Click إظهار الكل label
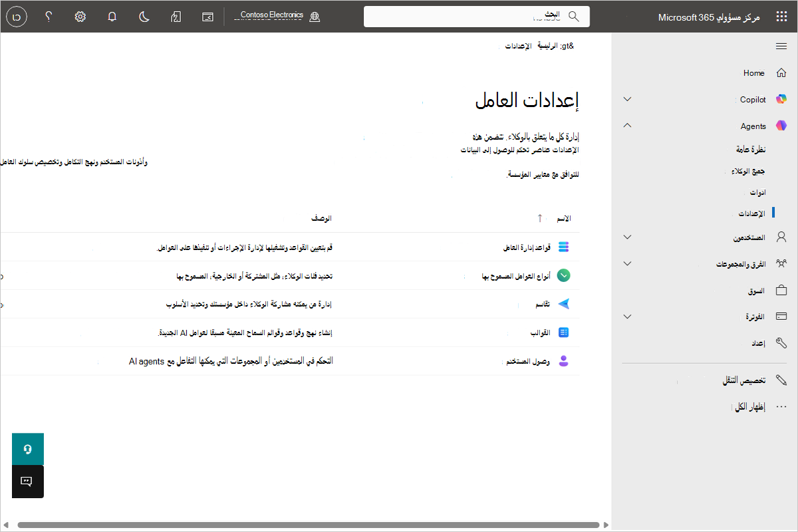The height and width of the screenshot is (532, 798). (751, 407)
